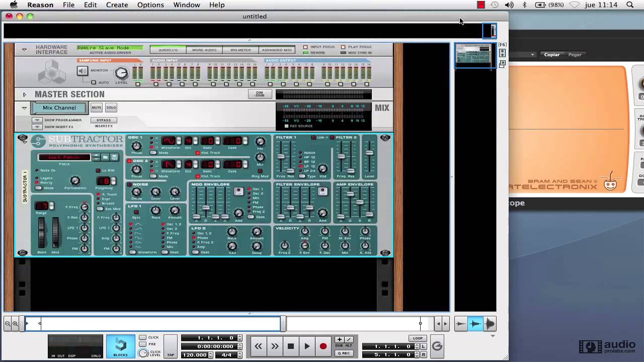
Task: Click the new alternative take icon
Action: pos(349,340)
